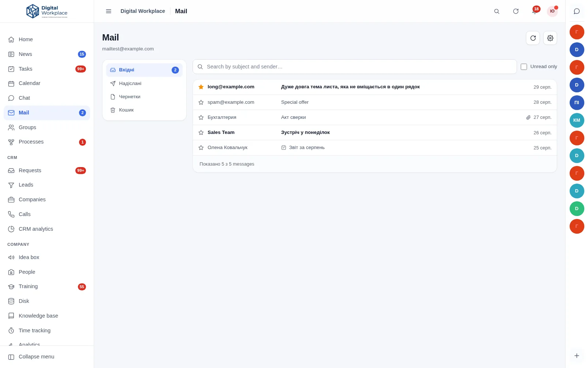The width and height of the screenshot is (588, 368).
Task: Open Idea box in the sidebar
Action: tap(47, 257)
